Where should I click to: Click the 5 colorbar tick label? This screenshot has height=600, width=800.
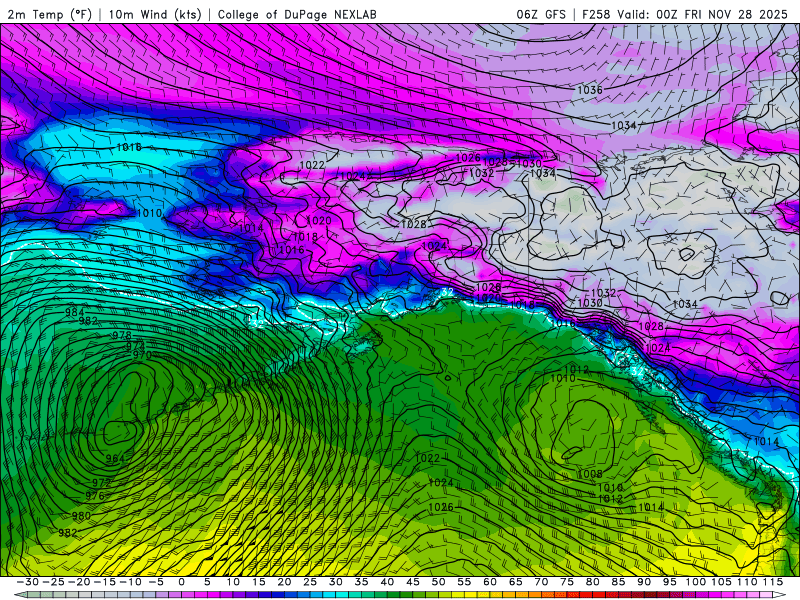click(x=207, y=582)
